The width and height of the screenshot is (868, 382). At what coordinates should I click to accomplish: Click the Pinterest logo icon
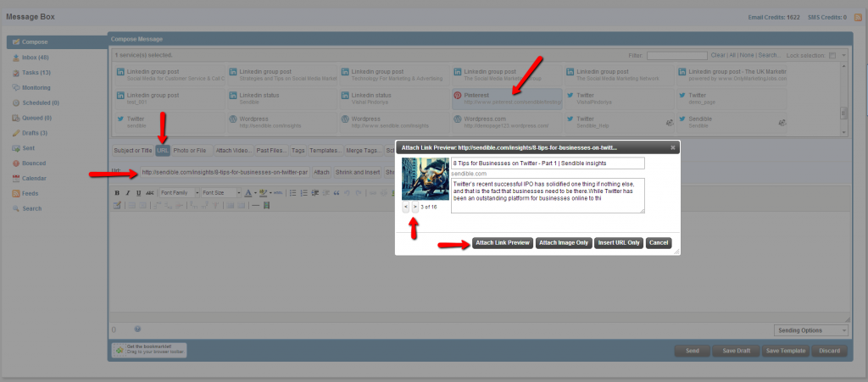458,95
